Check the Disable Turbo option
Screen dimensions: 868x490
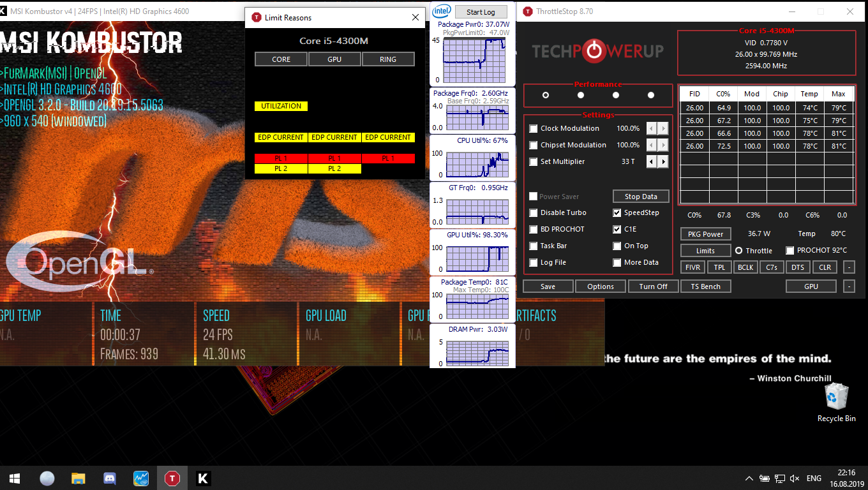click(534, 212)
